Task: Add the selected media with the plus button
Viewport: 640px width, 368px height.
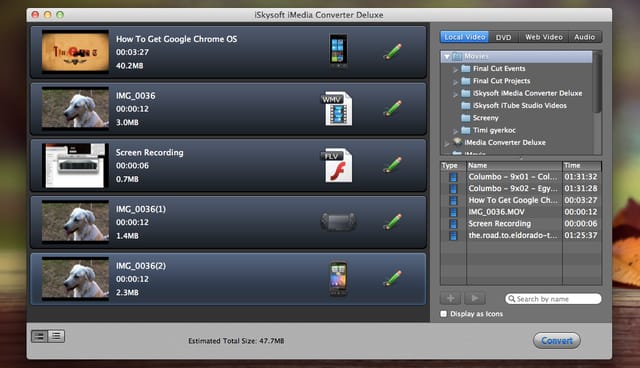Action: pos(451,299)
